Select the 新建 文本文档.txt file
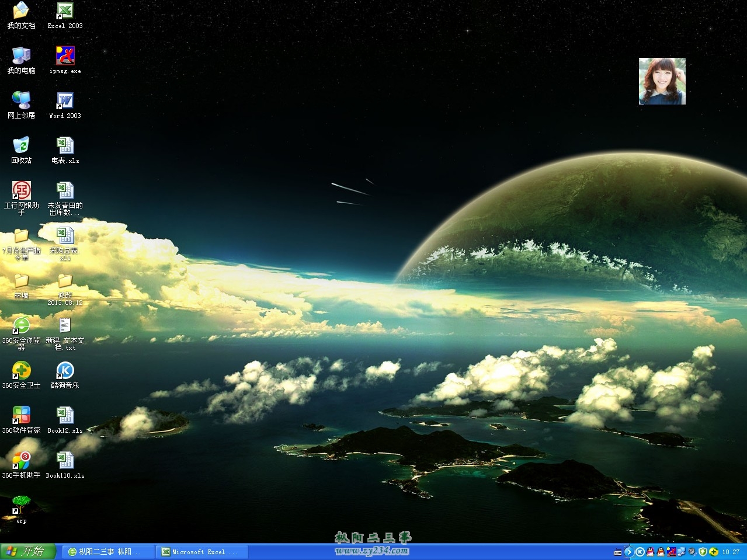This screenshot has width=747, height=560. (x=65, y=333)
